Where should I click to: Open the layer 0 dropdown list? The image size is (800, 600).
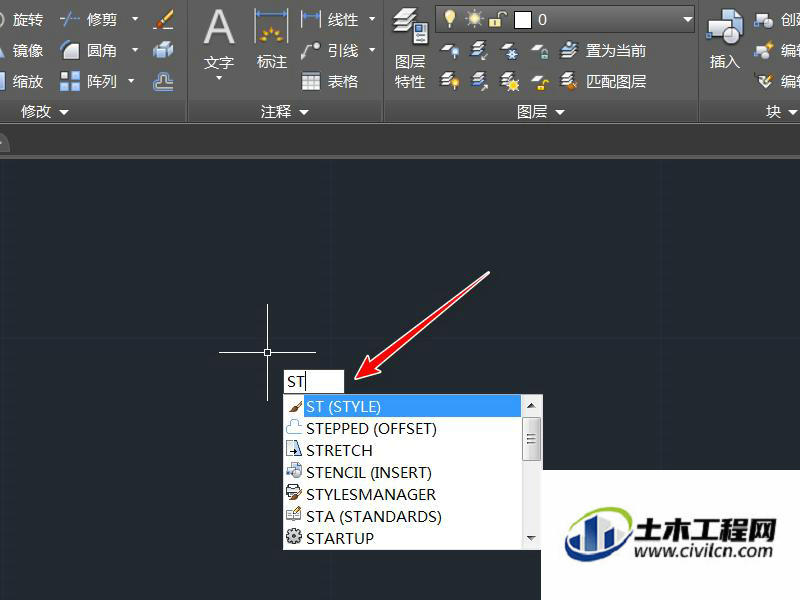pos(688,19)
